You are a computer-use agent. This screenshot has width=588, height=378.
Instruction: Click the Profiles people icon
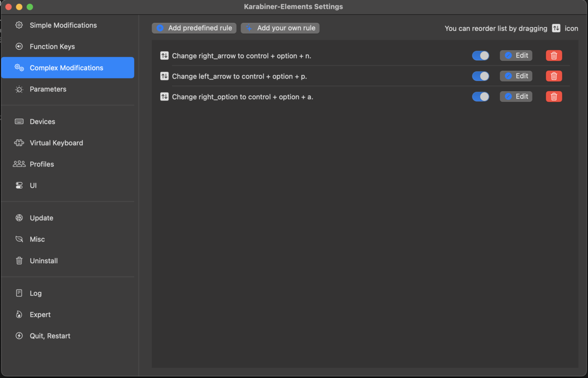pos(19,164)
